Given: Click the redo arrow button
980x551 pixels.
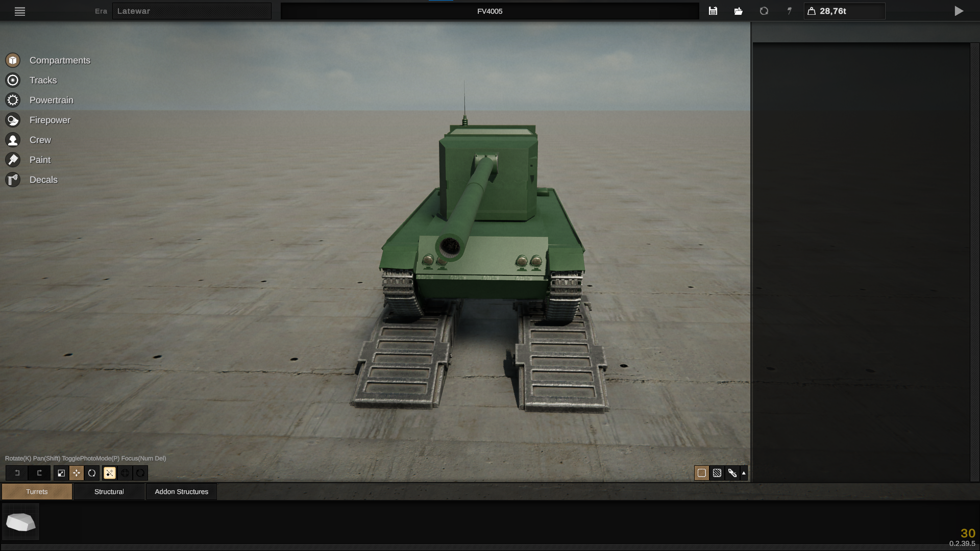Looking at the screenshot, I should (39, 473).
